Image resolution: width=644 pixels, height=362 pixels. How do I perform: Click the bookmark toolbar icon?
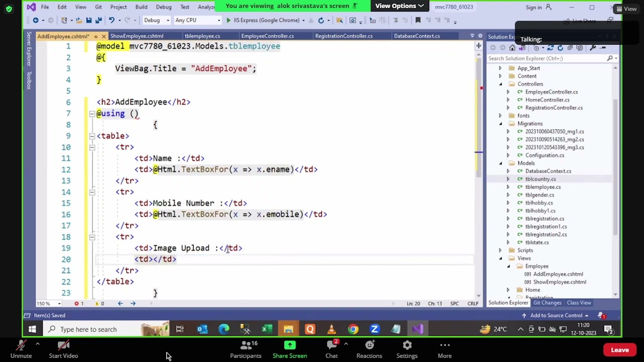click(418, 20)
